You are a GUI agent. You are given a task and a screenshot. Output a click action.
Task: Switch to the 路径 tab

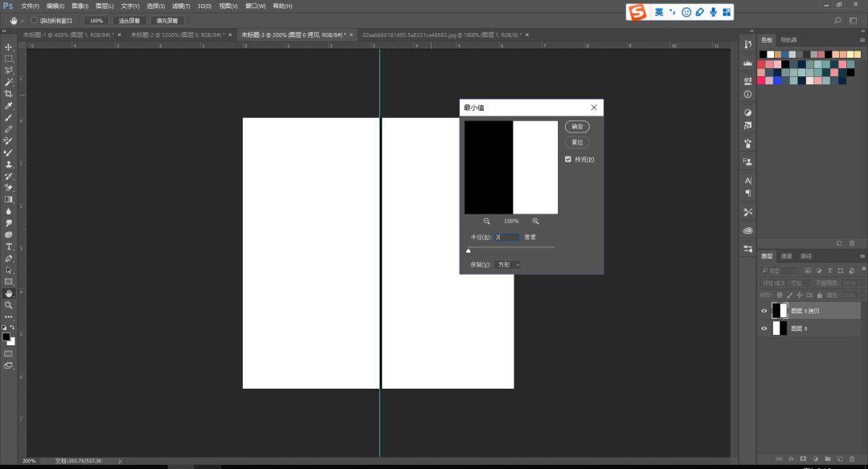(x=806, y=256)
